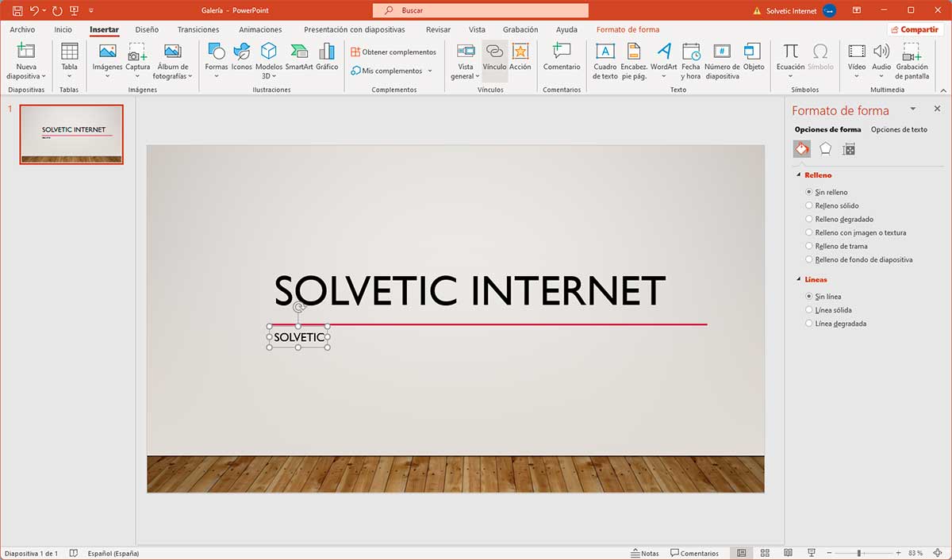Open the Formas shapes gallery
952x560 pixels.
(x=217, y=61)
